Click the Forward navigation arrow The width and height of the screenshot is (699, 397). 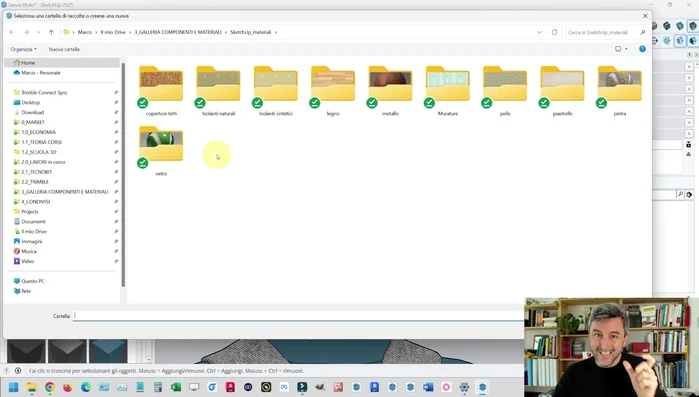coord(26,32)
